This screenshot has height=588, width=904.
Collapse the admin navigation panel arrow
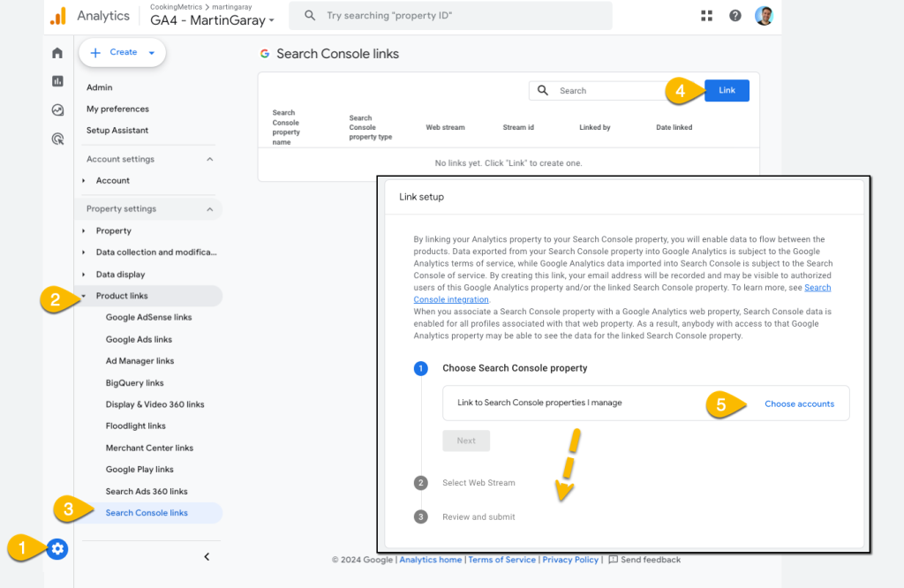click(x=207, y=557)
